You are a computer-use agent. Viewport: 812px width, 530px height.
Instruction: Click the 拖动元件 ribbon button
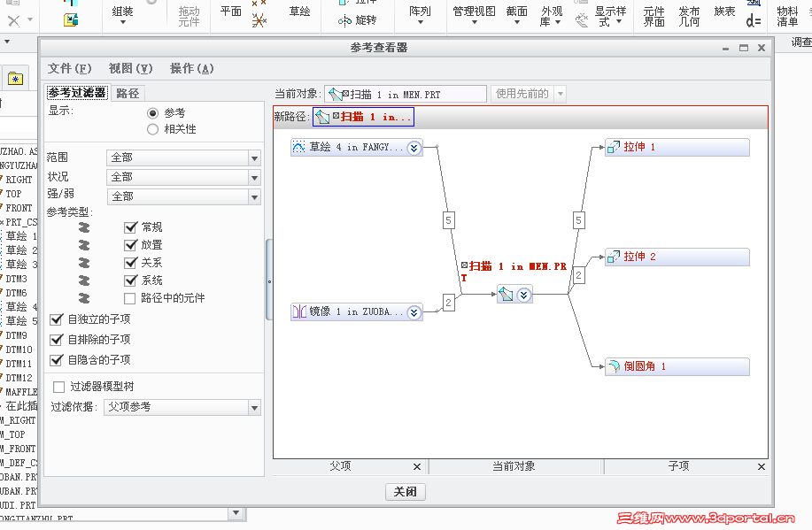click(x=189, y=16)
